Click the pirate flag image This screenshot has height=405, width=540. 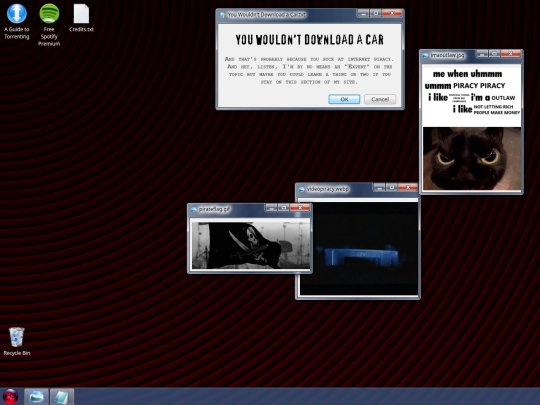pyautogui.click(x=250, y=245)
